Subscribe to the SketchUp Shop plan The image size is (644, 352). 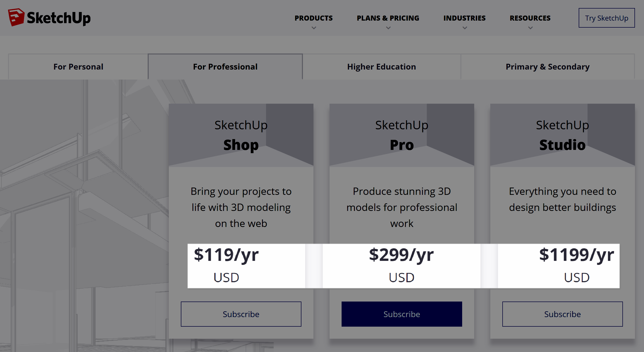click(x=241, y=314)
